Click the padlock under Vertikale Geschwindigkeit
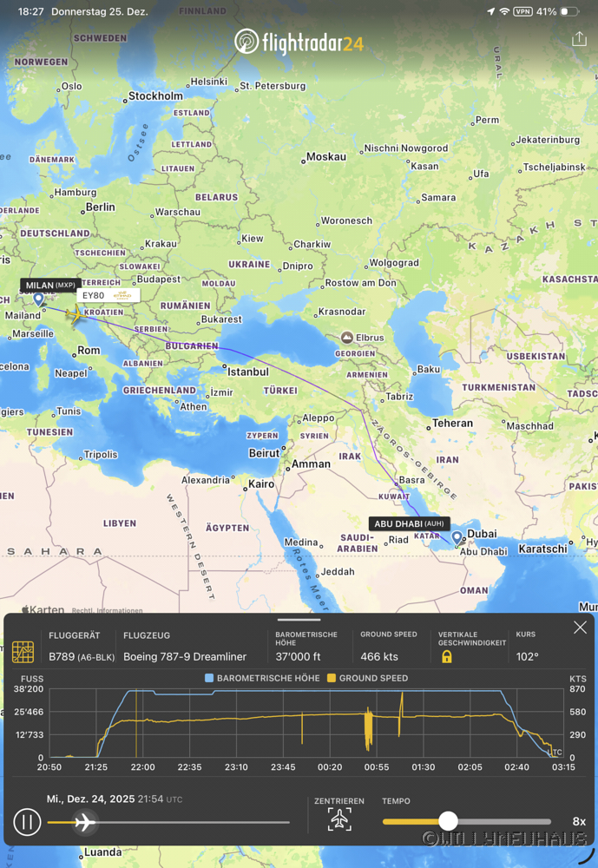598x868 pixels. 446,657
